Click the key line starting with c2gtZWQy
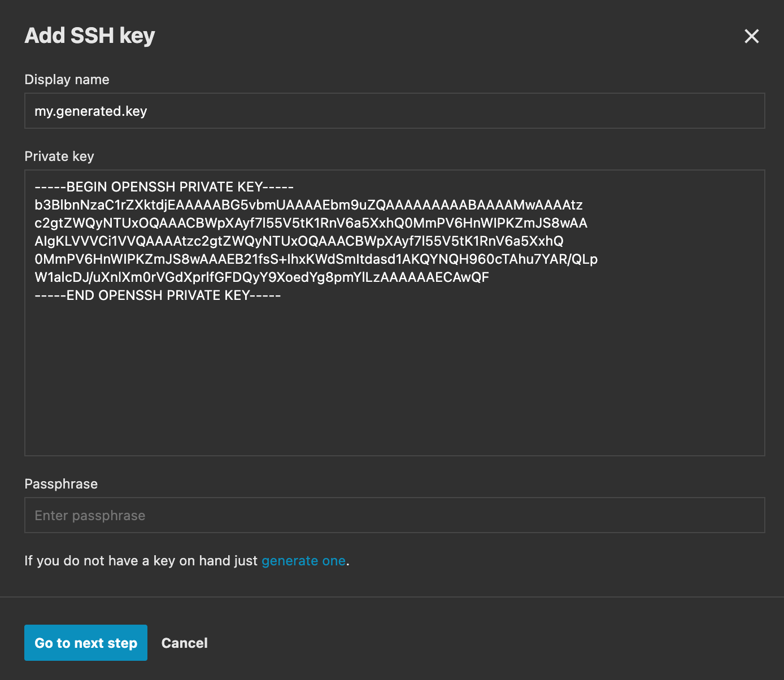 pos(311,223)
